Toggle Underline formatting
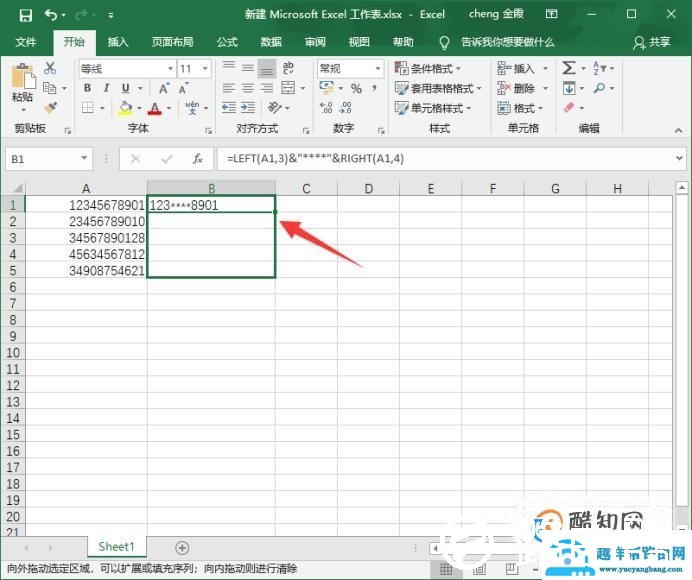This screenshot has height=580, width=692. coord(120,88)
